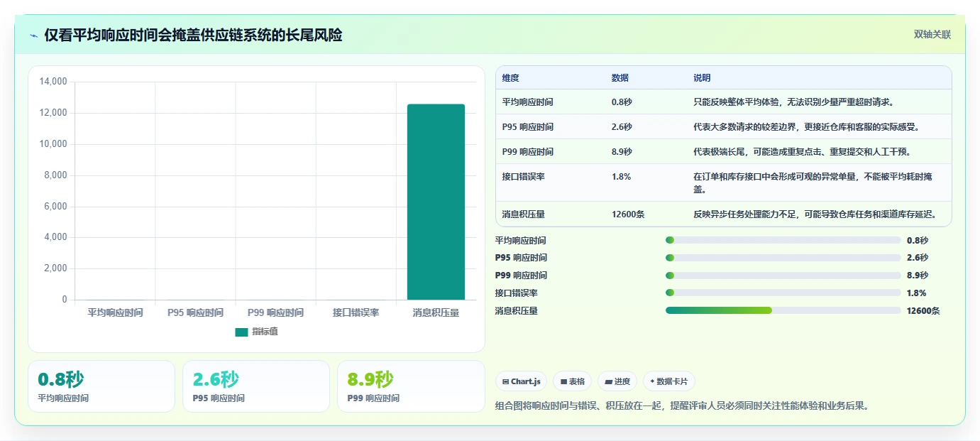Click the 2.6秒 value in the table
980x441 pixels.
(x=622, y=127)
